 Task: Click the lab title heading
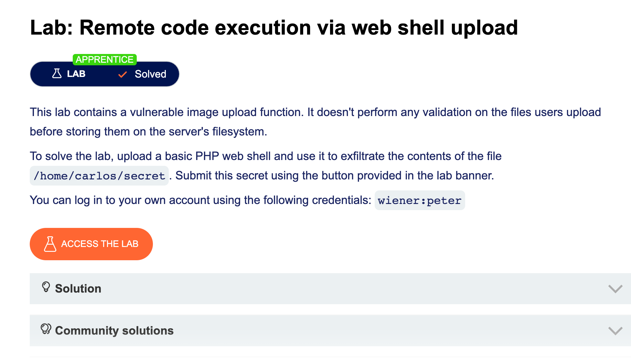[274, 28]
